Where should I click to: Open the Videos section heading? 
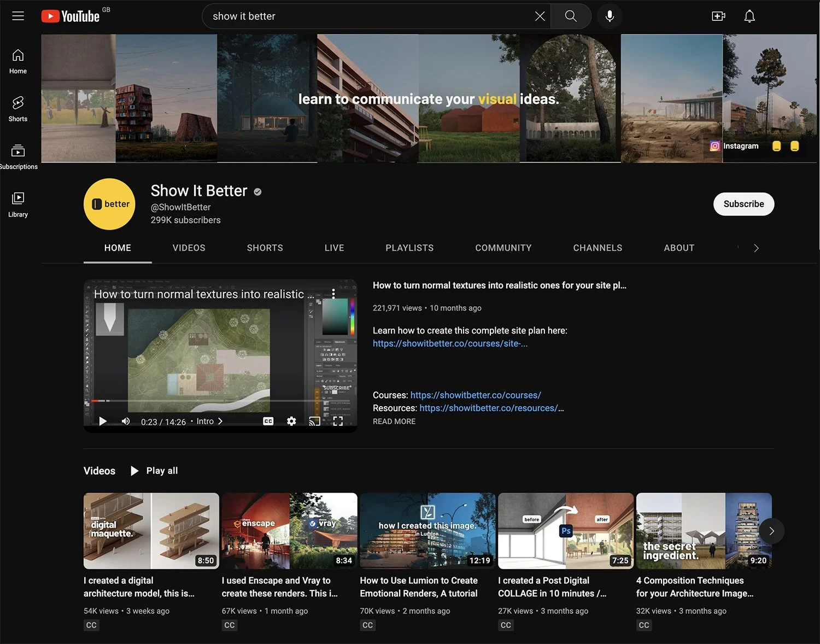tap(99, 471)
